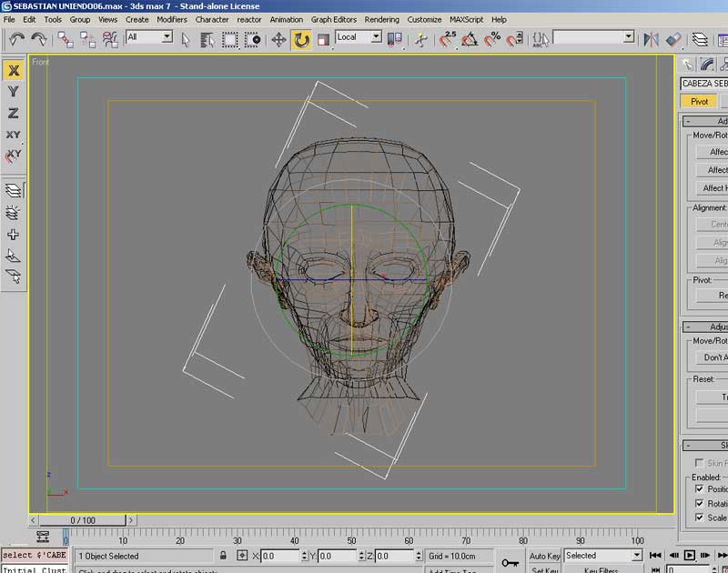Screen dimensions: 728x573
Task: Toggle the Rotation checkbox under Enabled
Action: [x=700, y=503]
